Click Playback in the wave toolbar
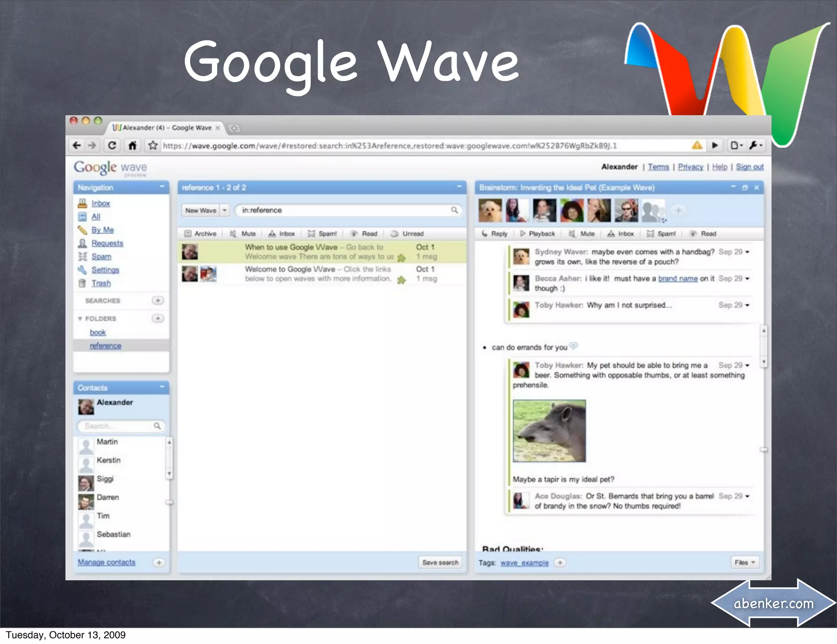The width and height of the screenshot is (837, 644). click(x=537, y=234)
